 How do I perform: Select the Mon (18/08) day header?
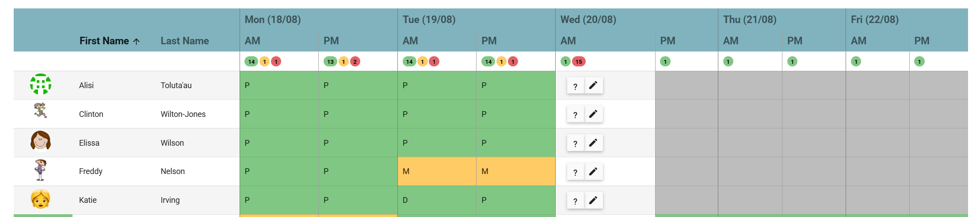pos(273,19)
